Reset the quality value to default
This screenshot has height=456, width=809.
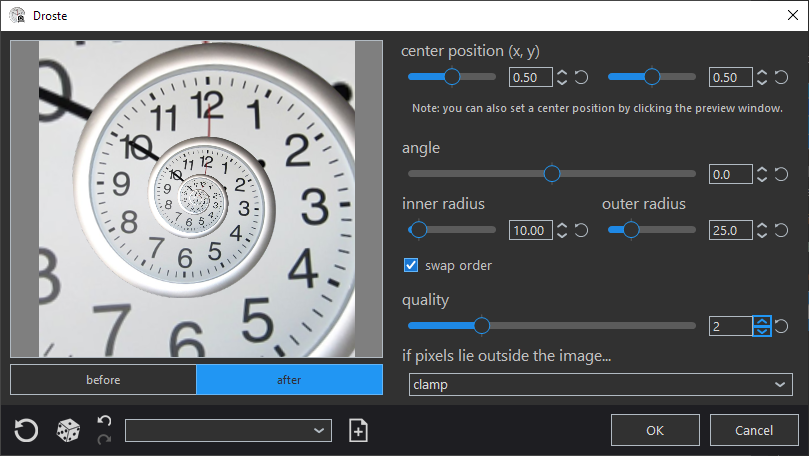click(x=781, y=326)
